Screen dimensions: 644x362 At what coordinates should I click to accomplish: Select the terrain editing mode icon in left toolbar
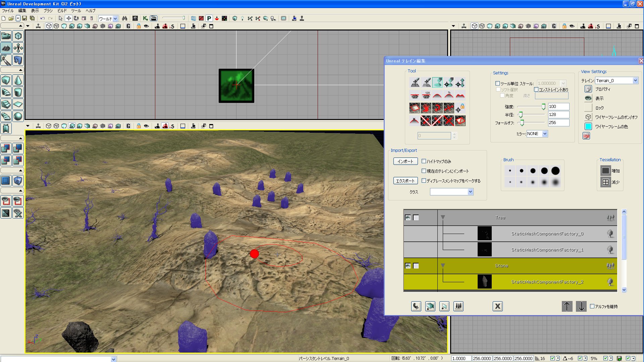click(6, 48)
